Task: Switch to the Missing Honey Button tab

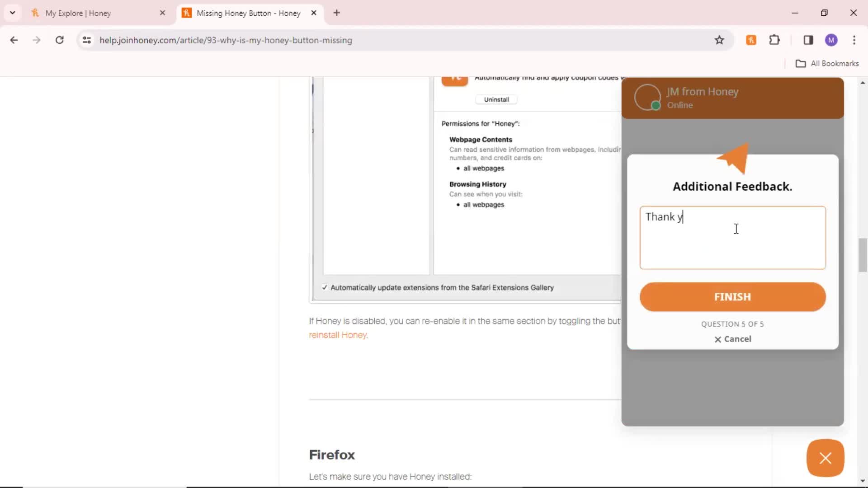Action: (x=249, y=13)
